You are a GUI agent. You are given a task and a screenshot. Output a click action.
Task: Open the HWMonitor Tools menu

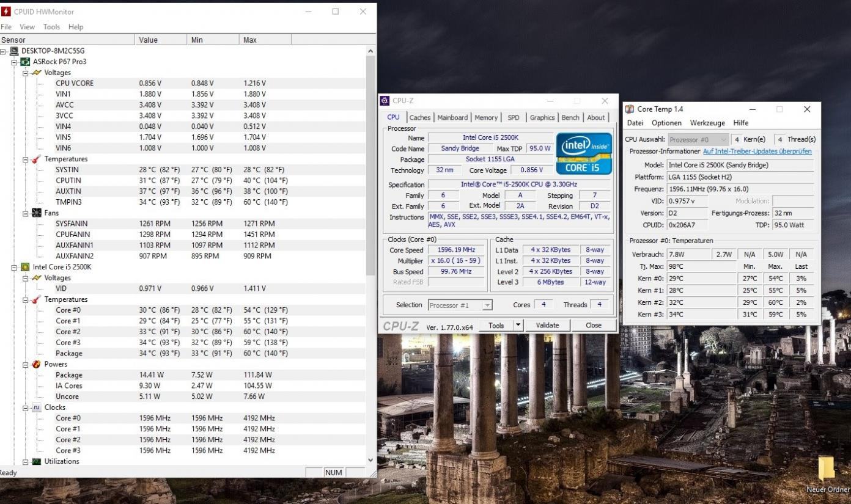51,27
